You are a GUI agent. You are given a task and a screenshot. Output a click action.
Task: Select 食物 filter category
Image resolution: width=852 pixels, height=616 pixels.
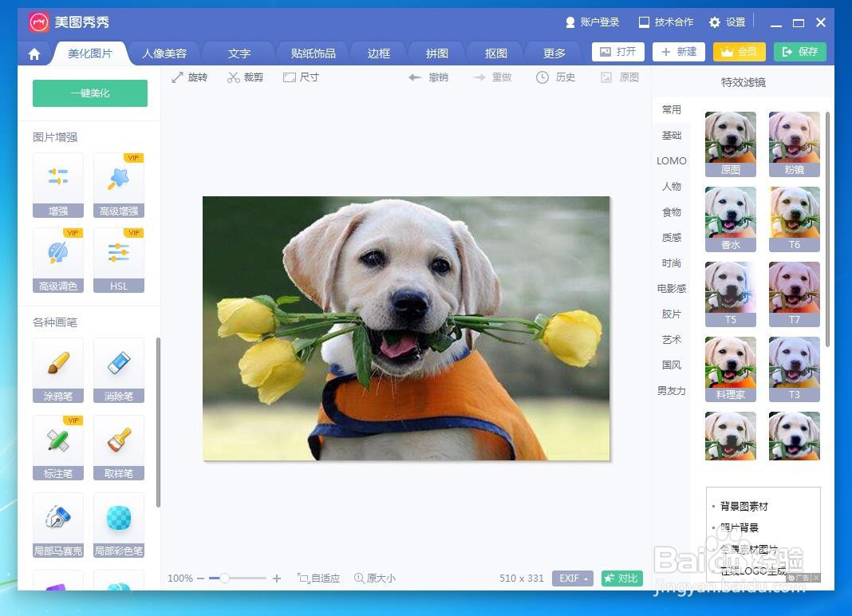672,212
